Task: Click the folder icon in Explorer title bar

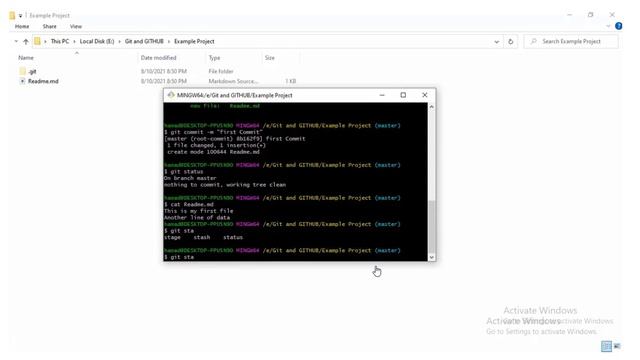Action: (12, 16)
